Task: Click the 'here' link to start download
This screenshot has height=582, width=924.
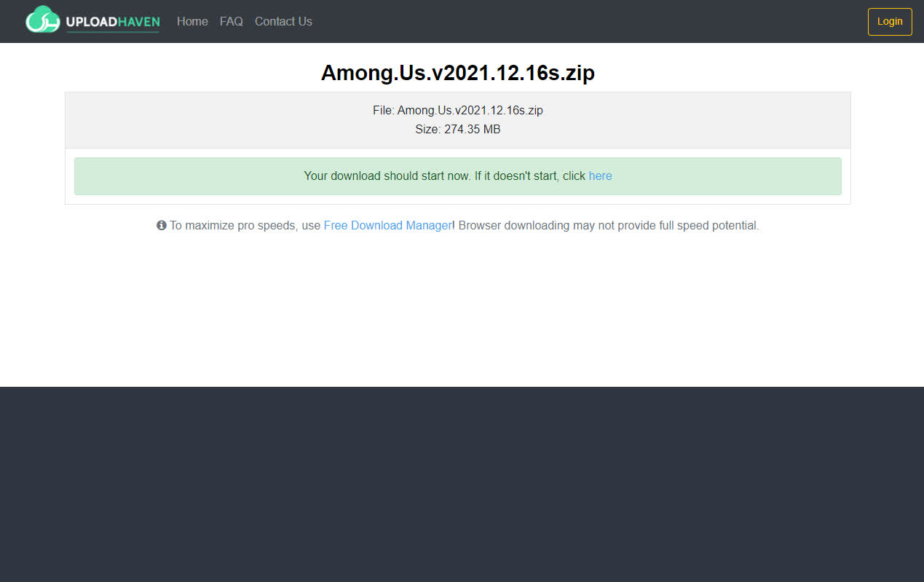Action: pyautogui.click(x=600, y=176)
